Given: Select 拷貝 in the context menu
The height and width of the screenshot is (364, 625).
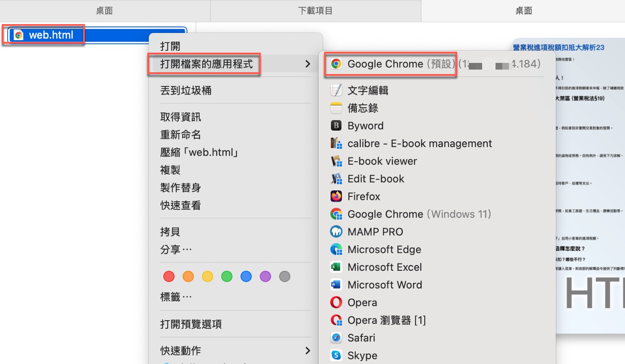Looking at the screenshot, I should point(170,232).
